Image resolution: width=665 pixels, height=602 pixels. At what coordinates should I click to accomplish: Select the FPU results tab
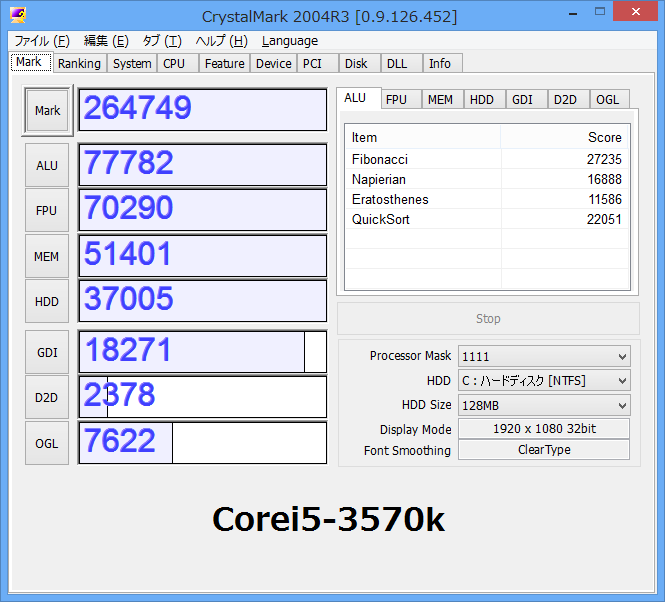(x=396, y=99)
